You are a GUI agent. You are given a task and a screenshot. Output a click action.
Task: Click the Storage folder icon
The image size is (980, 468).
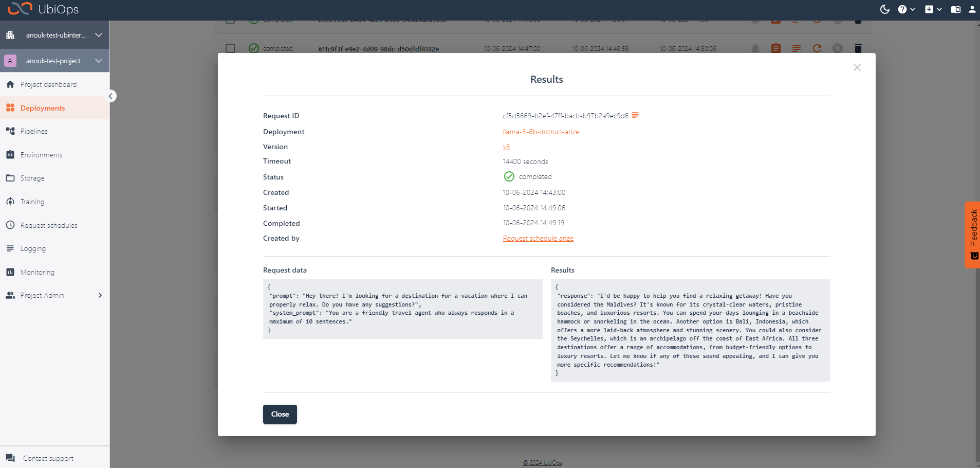10,178
